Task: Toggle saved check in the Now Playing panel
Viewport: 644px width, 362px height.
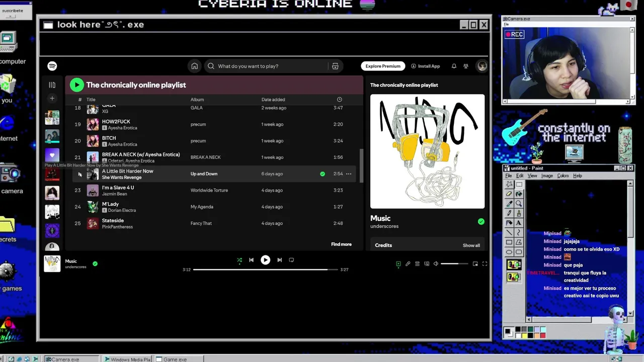Action: point(481,222)
